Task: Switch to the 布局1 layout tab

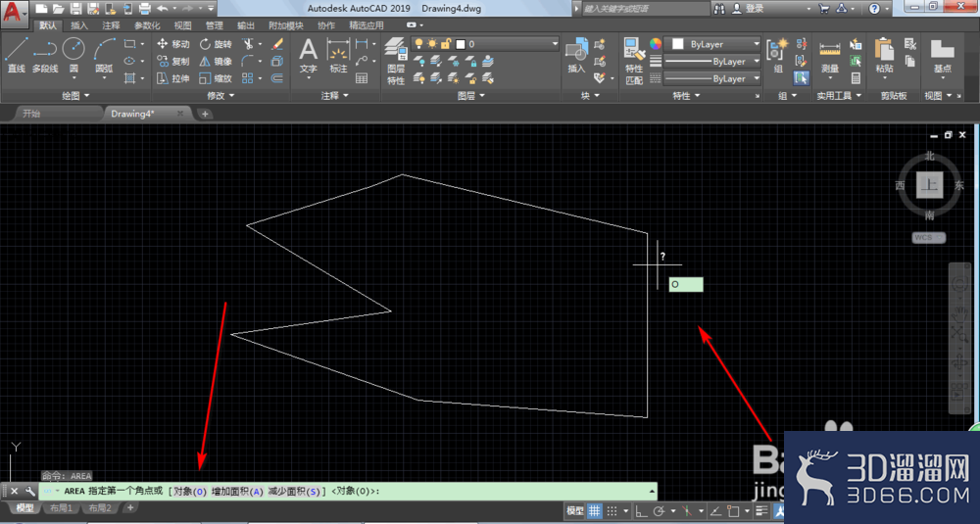Action: tap(61, 507)
